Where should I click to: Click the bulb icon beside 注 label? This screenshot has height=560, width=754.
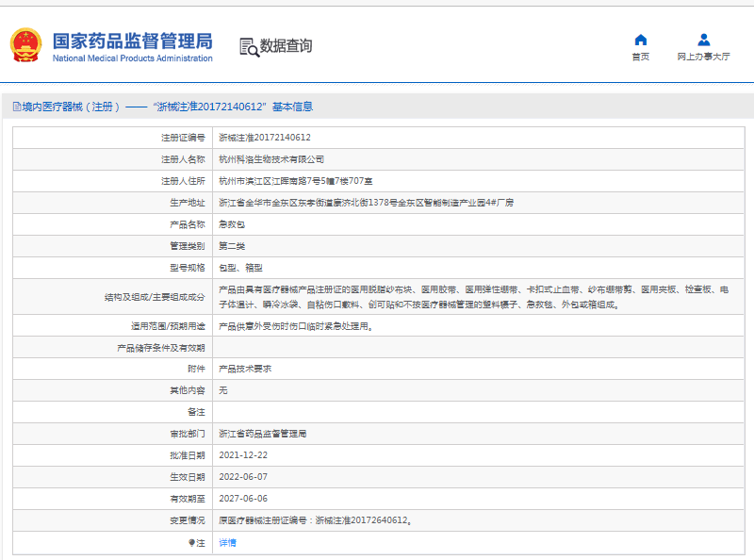pos(192,542)
